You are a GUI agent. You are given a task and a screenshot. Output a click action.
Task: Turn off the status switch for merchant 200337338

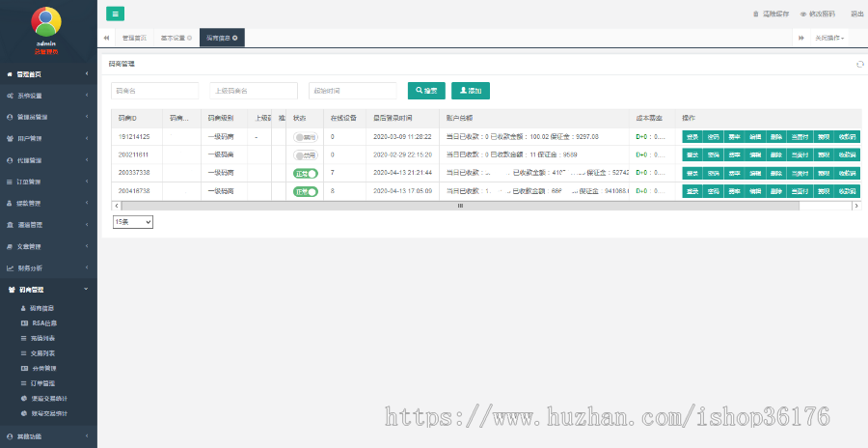point(306,173)
